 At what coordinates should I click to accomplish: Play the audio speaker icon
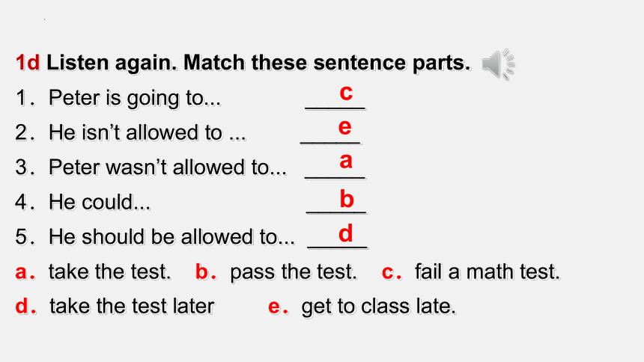pos(498,64)
